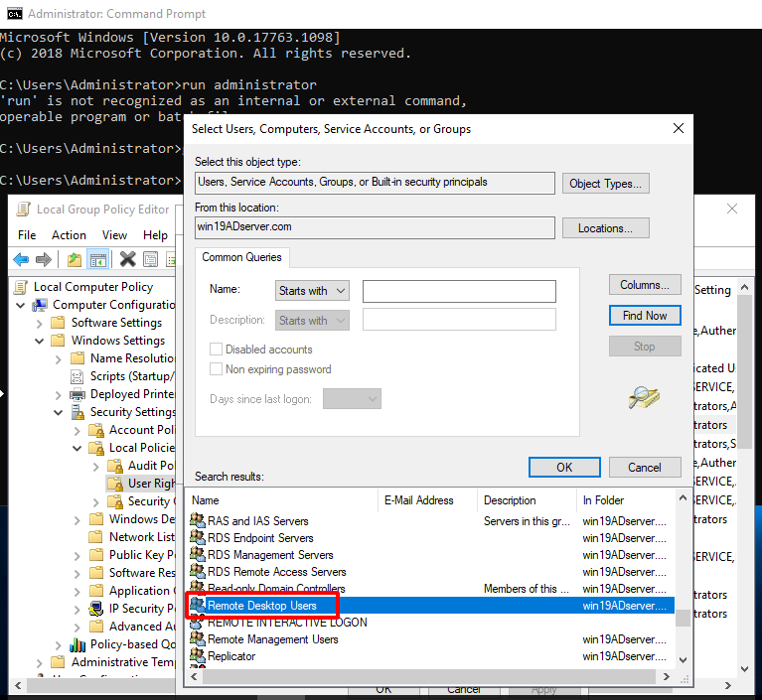Click the Up one level folder icon
Image resolution: width=762 pixels, height=700 pixels.
pos(75,259)
